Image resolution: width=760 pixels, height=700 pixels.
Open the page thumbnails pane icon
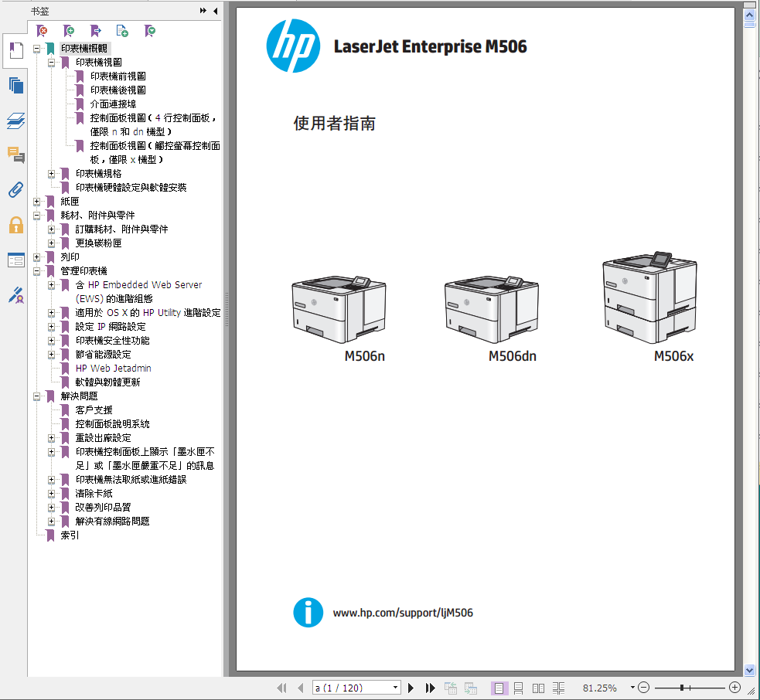pyautogui.click(x=15, y=86)
